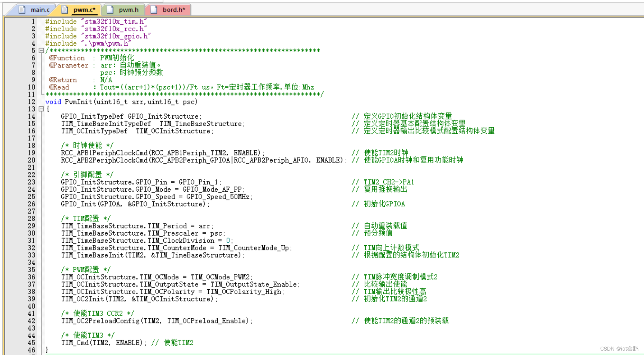Click line number 46 in the gutter
644x355 pixels.
coord(31,350)
